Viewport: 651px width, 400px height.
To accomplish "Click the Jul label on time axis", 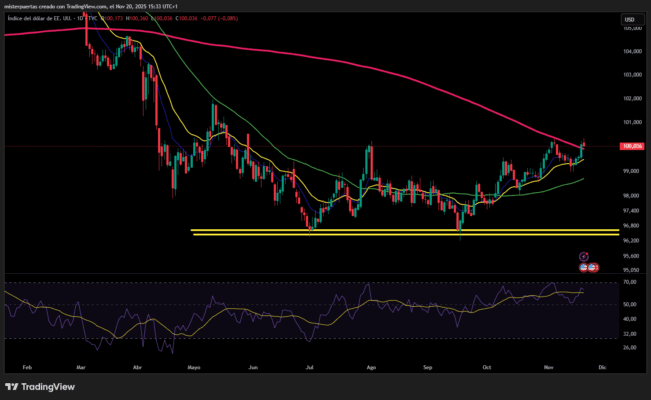I will [x=312, y=367].
